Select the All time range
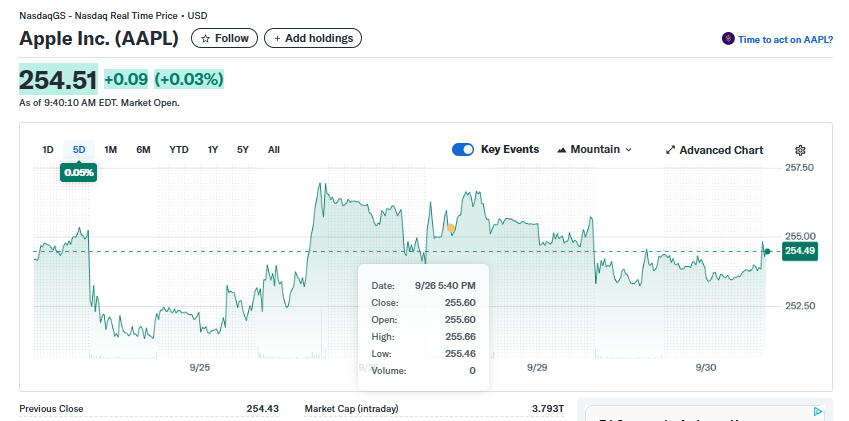Viewport: 849px width, 421px height. 274,149
